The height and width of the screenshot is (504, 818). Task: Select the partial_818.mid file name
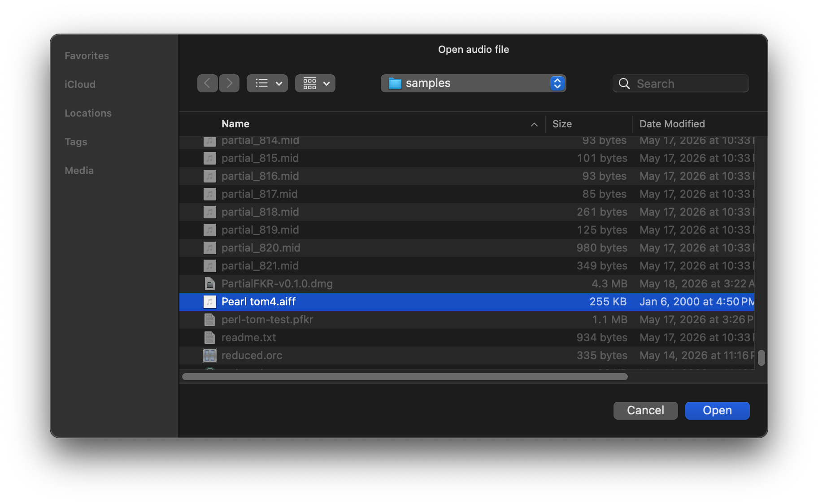(260, 212)
